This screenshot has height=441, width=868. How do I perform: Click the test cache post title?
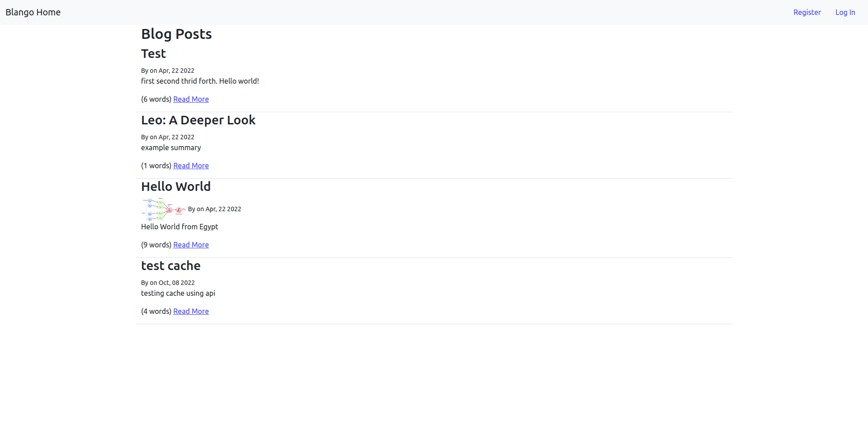pos(170,266)
